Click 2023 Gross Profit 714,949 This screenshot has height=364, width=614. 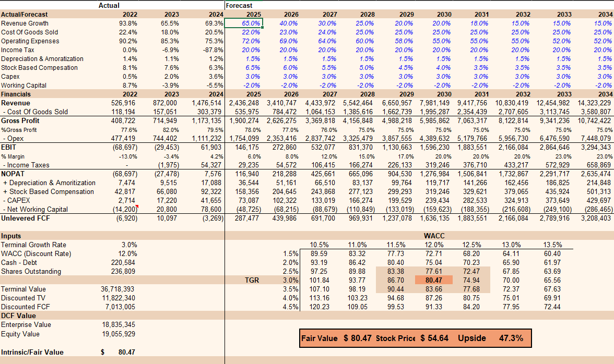pos(164,121)
